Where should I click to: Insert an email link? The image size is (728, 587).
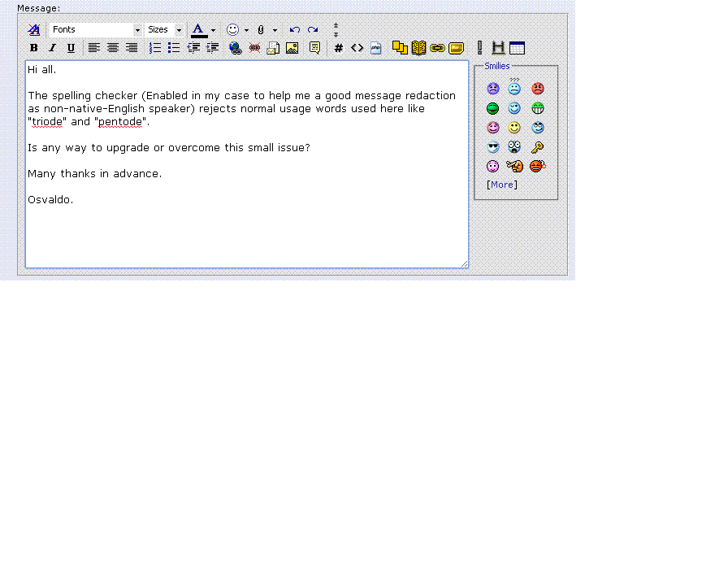pos(273,48)
